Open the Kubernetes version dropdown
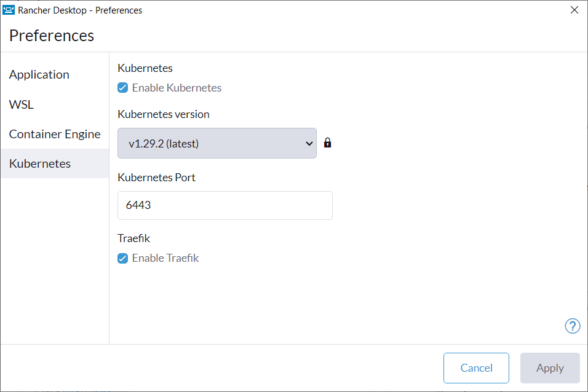The height and width of the screenshot is (392, 588). [x=217, y=143]
